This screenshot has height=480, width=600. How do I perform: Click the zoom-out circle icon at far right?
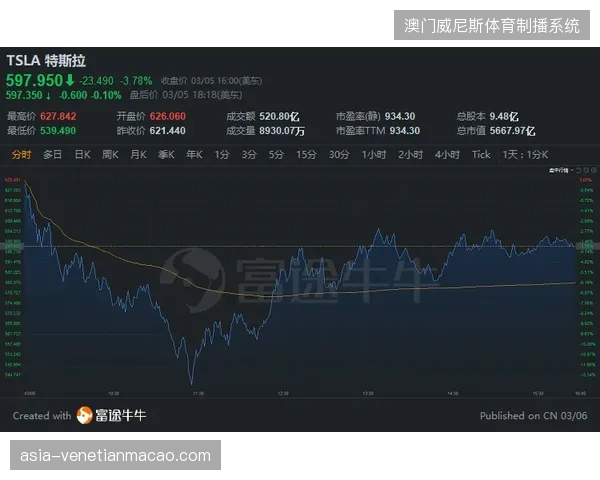point(593,170)
